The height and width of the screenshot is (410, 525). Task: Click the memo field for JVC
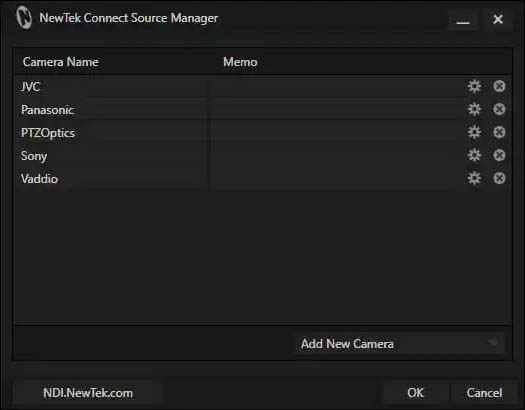(x=337, y=87)
